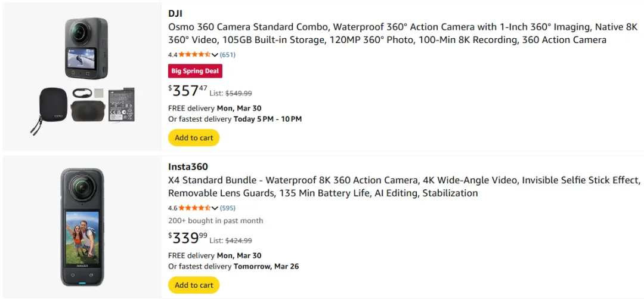Open the 651 reviews link
644x299 pixels.
click(228, 55)
